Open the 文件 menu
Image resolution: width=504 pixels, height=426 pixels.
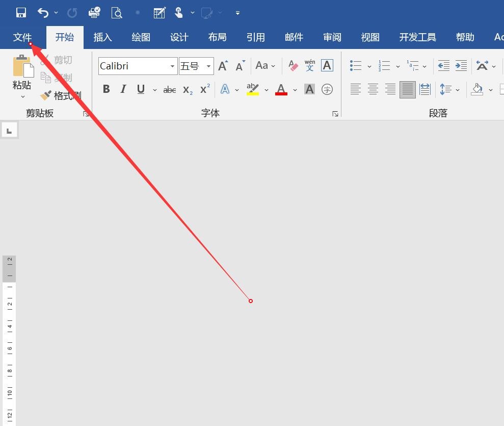[x=22, y=37]
